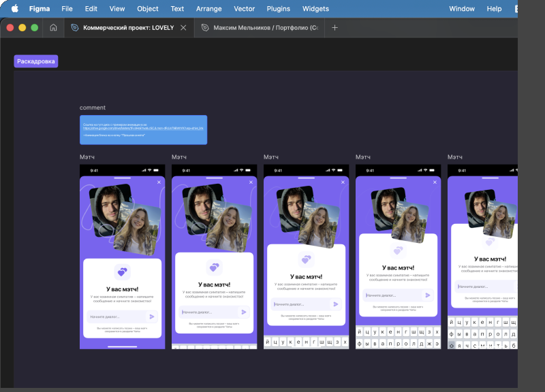This screenshot has width=545, height=392.
Task: Open the File menu
Action: point(67,9)
